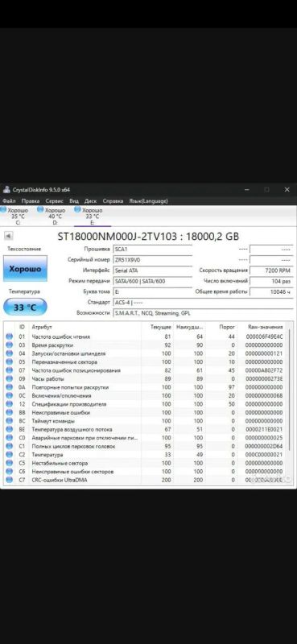297x644 pixels.
Task: Click status icon for attribute BB Неисправимые ошибки
Action: click(9, 412)
